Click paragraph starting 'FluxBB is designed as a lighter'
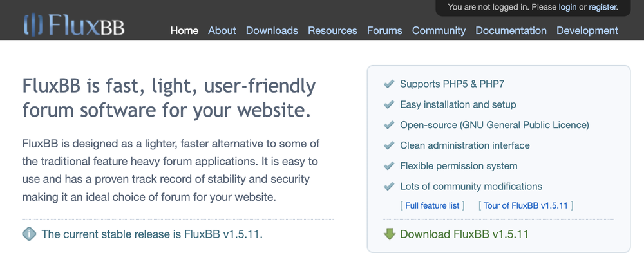This screenshot has width=644, height=262. [x=171, y=171]
